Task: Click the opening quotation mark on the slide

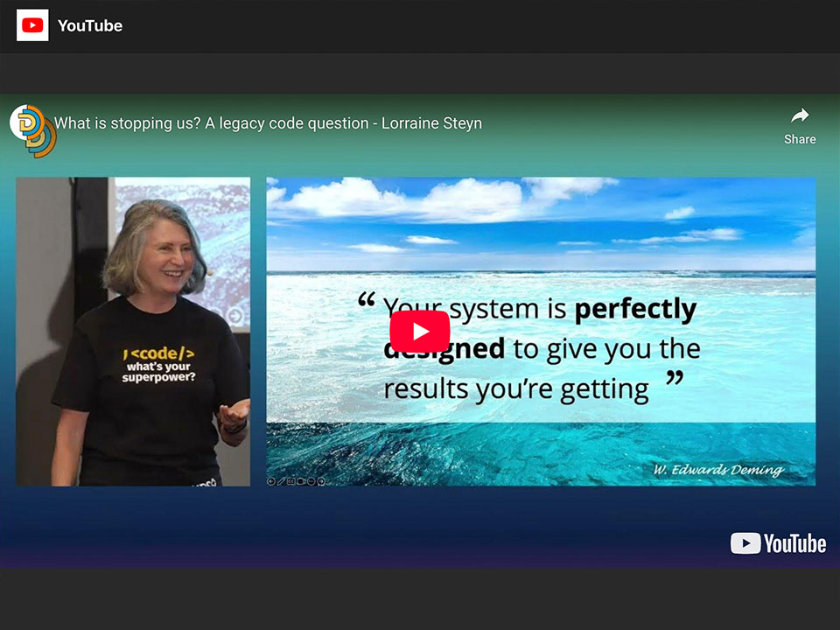Action: point(366,301)
